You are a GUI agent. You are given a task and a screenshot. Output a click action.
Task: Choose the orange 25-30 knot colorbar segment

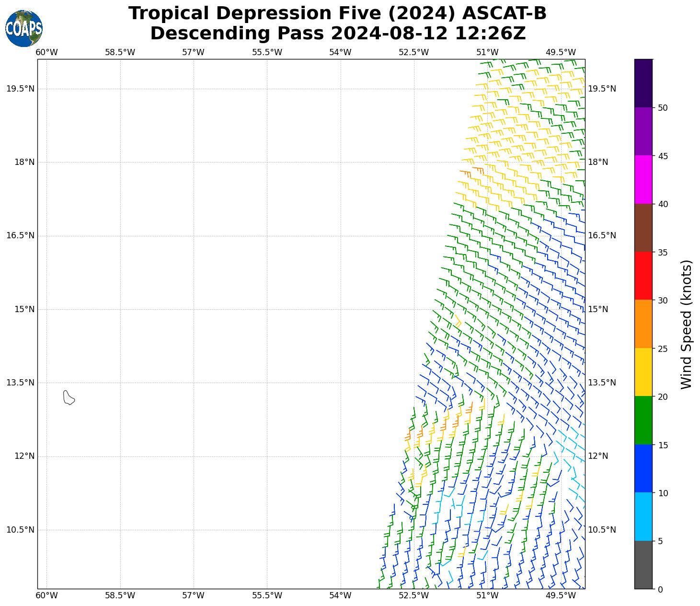click(x=643, y=324)
